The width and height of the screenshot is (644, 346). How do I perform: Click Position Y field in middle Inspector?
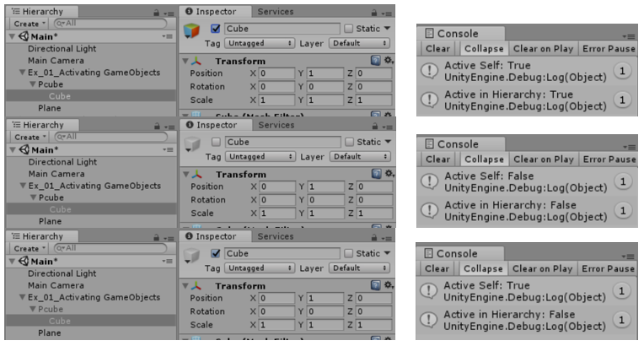325,187
